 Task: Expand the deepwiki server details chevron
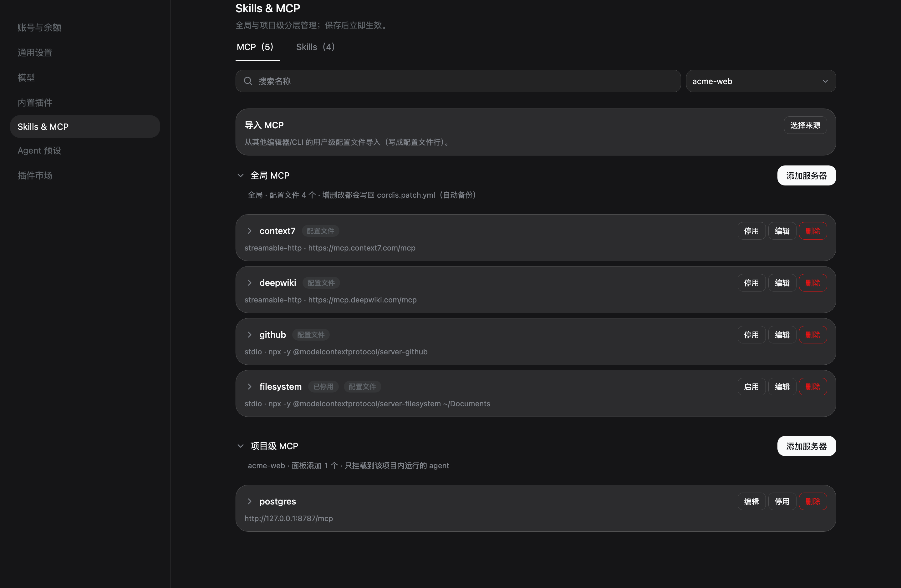(249, 283)
